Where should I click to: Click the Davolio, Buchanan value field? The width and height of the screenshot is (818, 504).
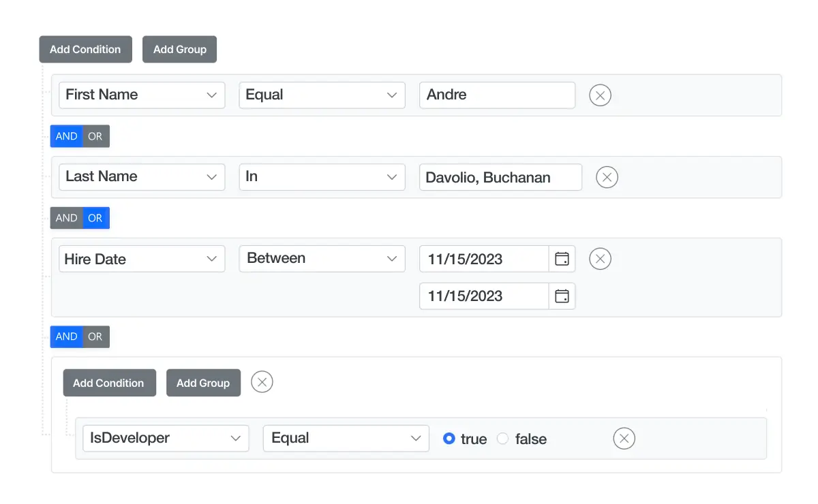(x=500, y=177)
